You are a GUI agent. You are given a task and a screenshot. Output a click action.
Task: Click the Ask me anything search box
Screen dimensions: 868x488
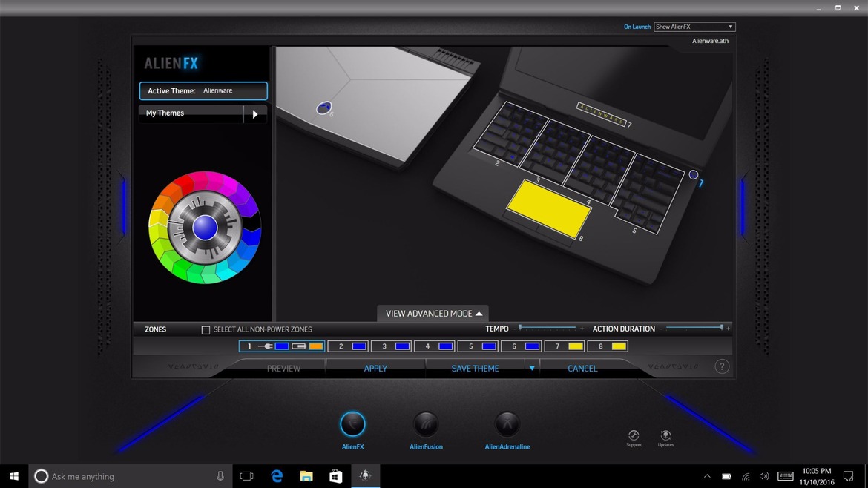pyautogui.click(x=130, y=476)
